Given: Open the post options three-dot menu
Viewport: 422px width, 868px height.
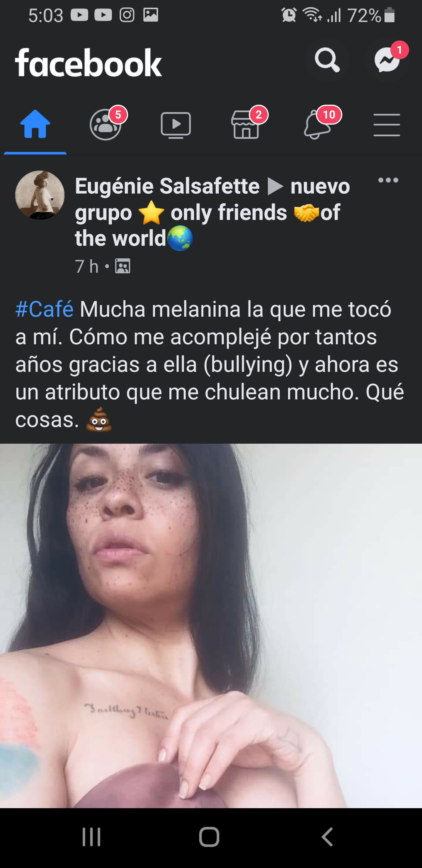Looking at the screenshot, I should (x=388, y=180).
